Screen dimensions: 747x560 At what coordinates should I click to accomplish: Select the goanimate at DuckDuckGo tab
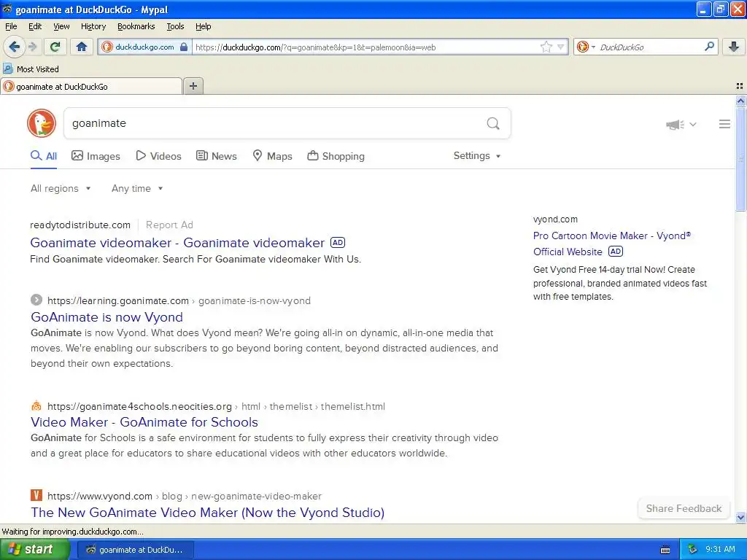pos(91,87)
